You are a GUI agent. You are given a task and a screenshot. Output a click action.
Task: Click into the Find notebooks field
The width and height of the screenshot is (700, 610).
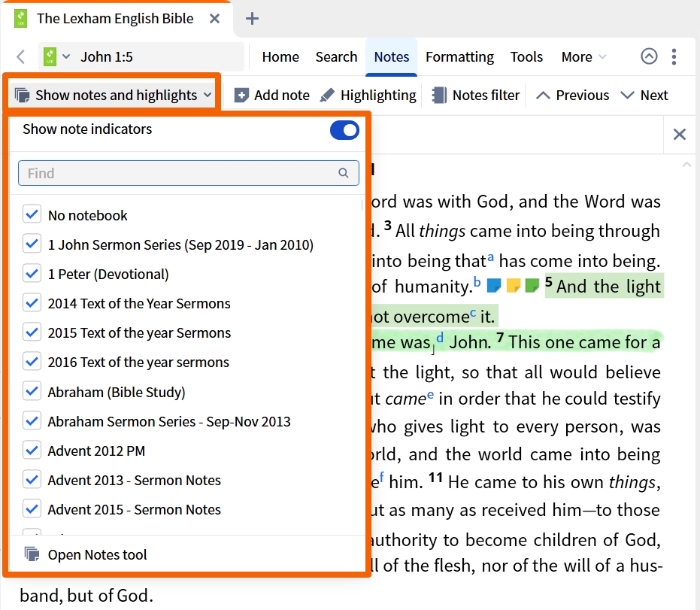tap(189, 173)
